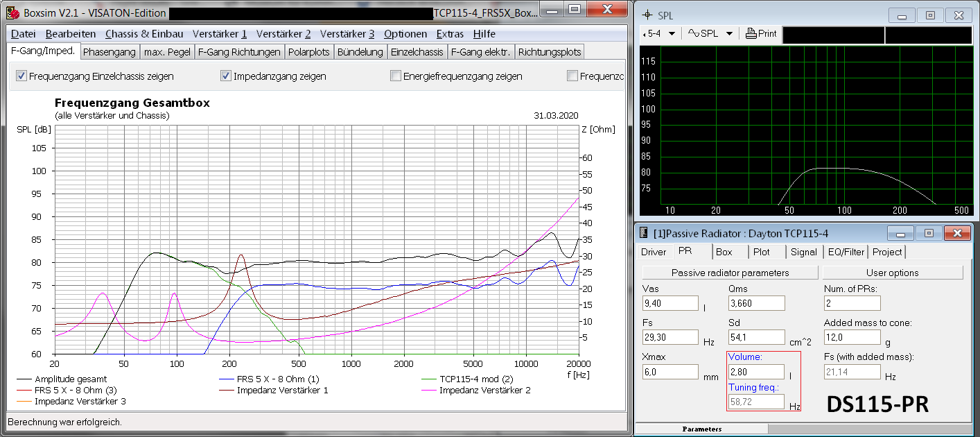Click the SPL window crosshair title icon
The height and width of the screenshot is (437, 980).
pyautogui.click(x=647, y=15)
